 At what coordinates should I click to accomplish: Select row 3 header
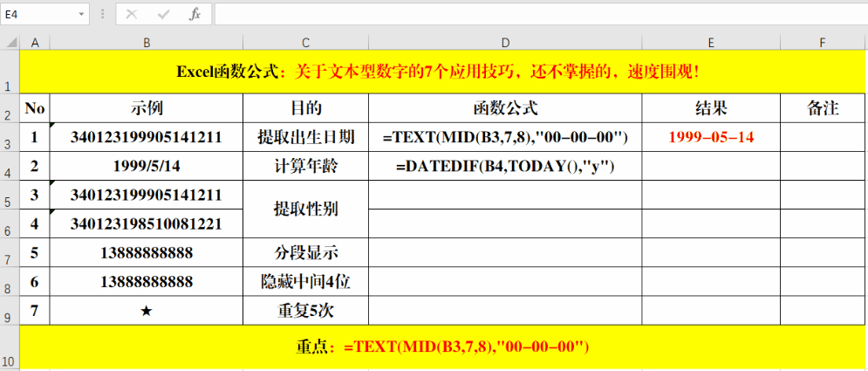point(10,137)
